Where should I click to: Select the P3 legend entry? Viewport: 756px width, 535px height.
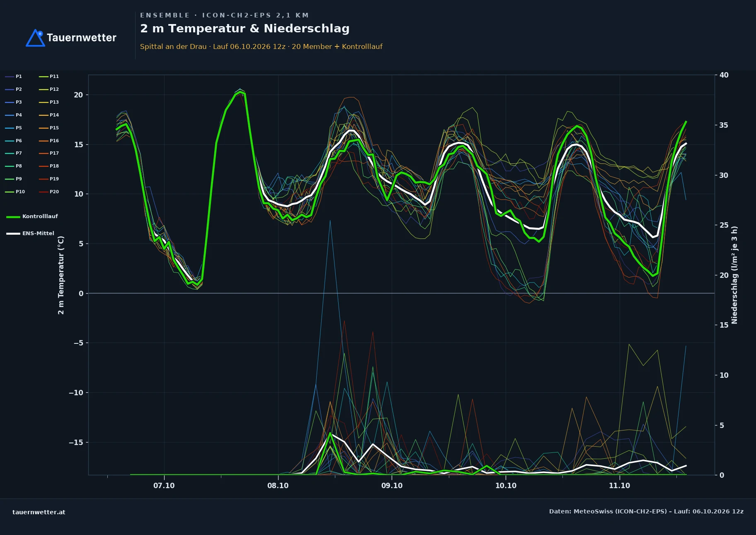(14, 102)
